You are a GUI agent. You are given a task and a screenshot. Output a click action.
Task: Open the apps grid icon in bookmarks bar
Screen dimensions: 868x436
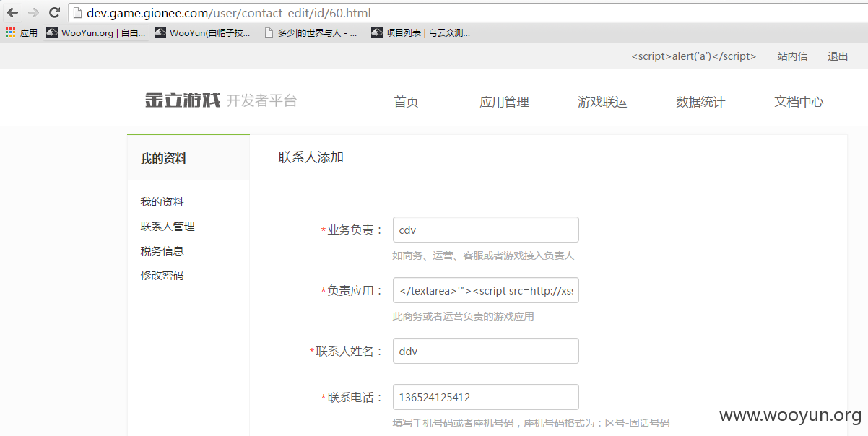tap(10, 32)
